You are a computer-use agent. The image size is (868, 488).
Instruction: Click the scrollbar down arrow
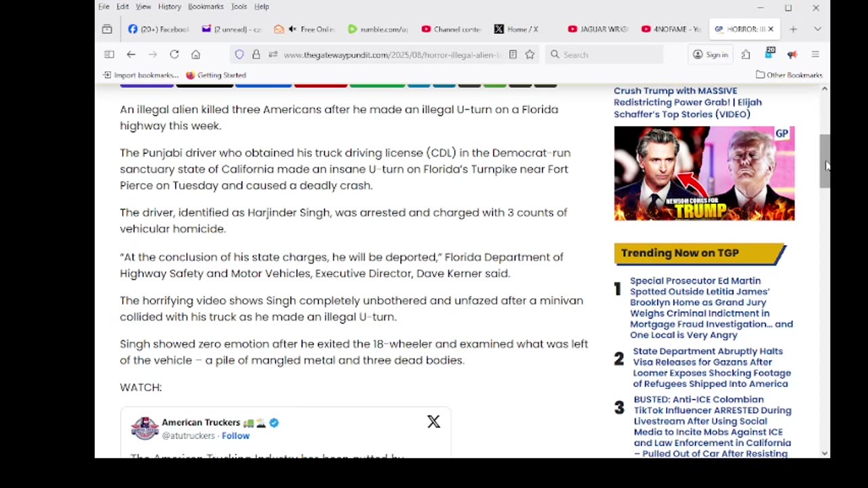825,453
